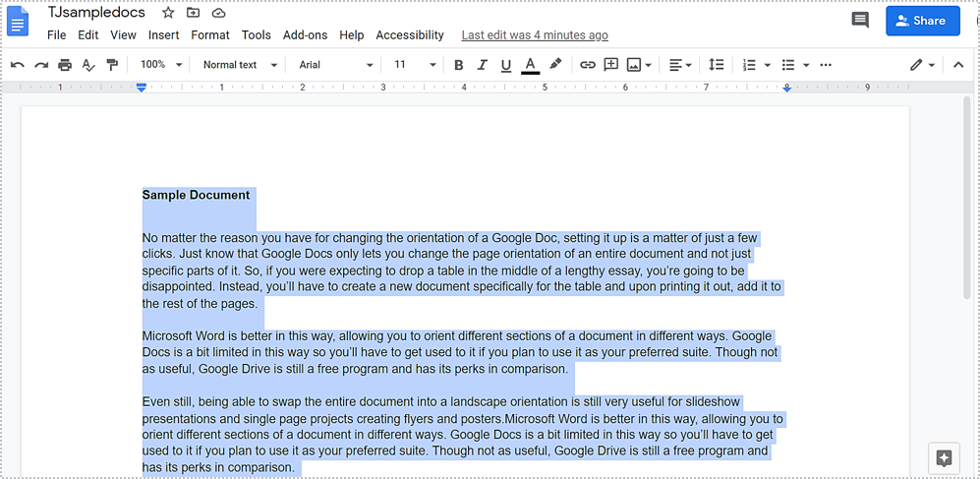Open the Insert menu

164,35
